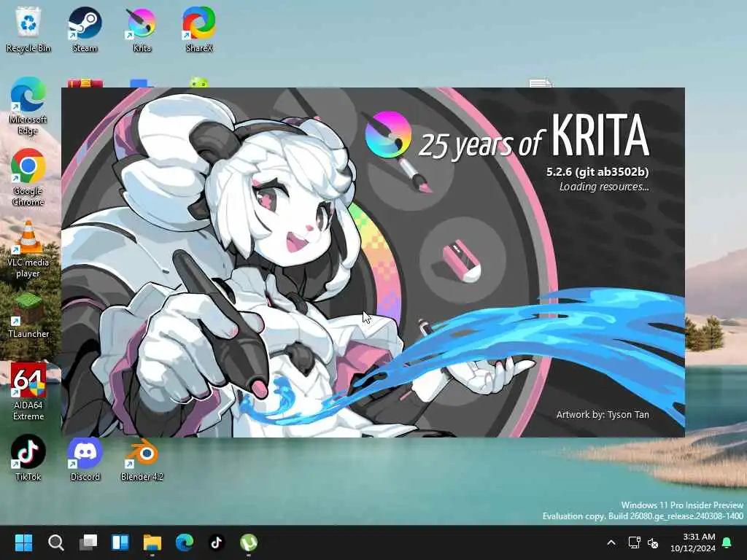This screenshot has height=560, width=747.
Task: Open TikTok from the taskbar
Action: [217, 542]
